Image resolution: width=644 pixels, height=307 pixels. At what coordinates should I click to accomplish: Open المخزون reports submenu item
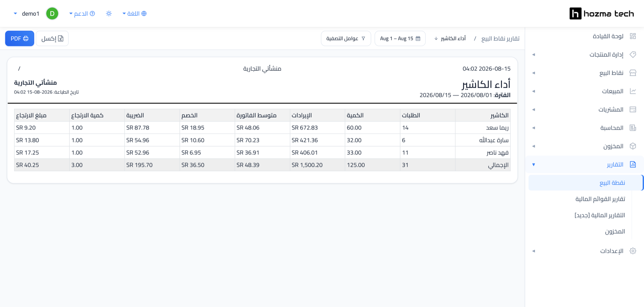[x=615, y=231]
